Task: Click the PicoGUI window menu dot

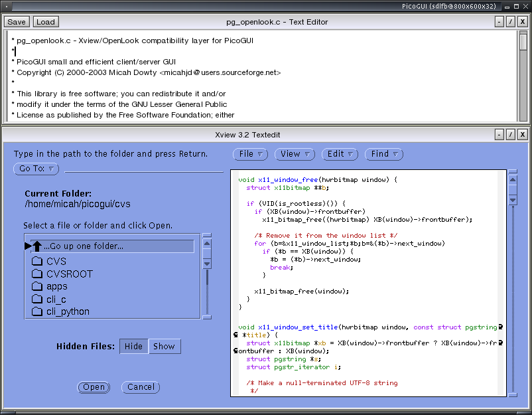Action: (7, 6)
